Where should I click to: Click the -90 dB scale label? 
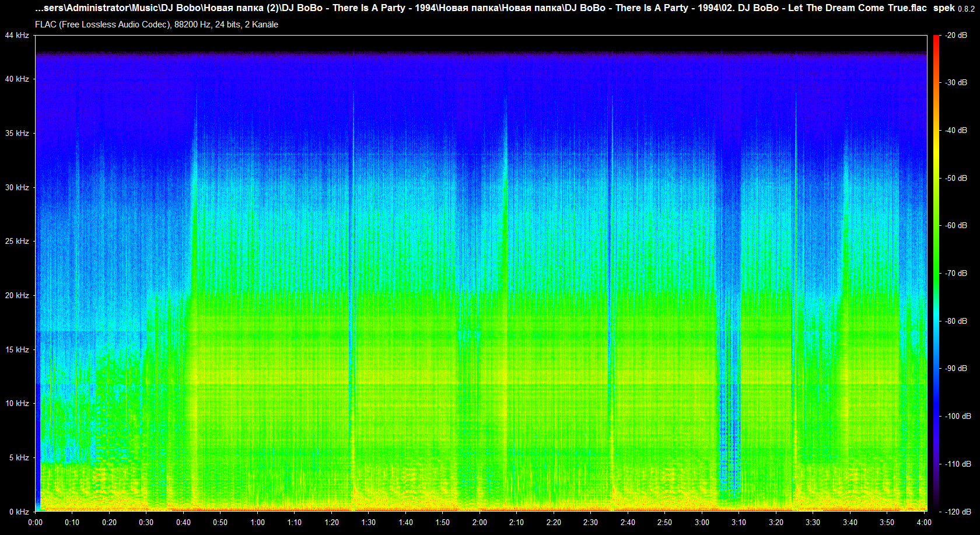click(x=956, y=368)
